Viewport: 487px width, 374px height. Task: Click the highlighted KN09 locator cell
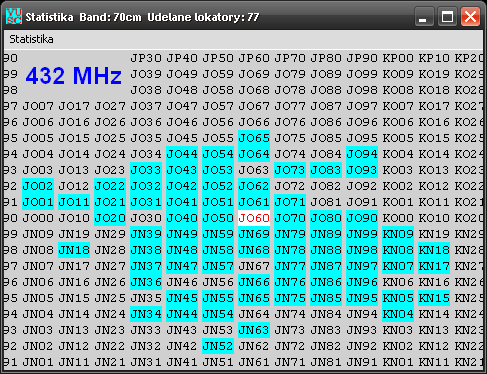pos(398,234)
